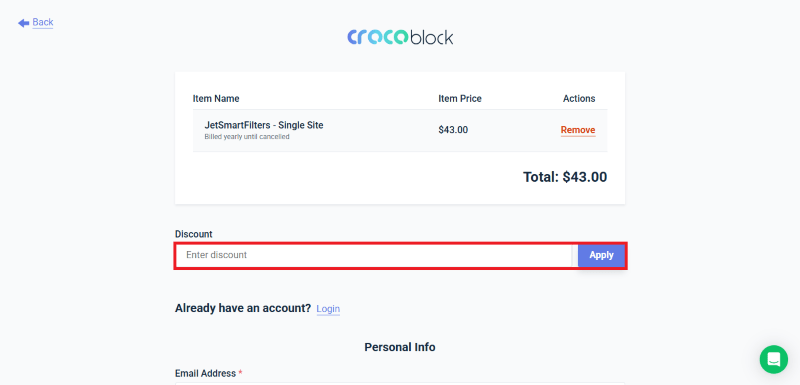Go back using the Back link
The width and height of the screenshot is (800, 385).
point(43,22)
